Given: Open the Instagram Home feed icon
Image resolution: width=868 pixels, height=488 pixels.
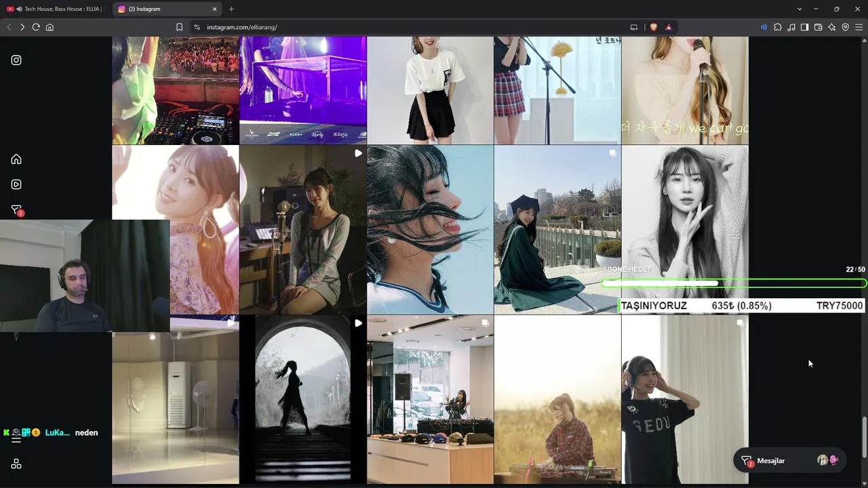Looking at the screenshot, I should click(16, 159).
